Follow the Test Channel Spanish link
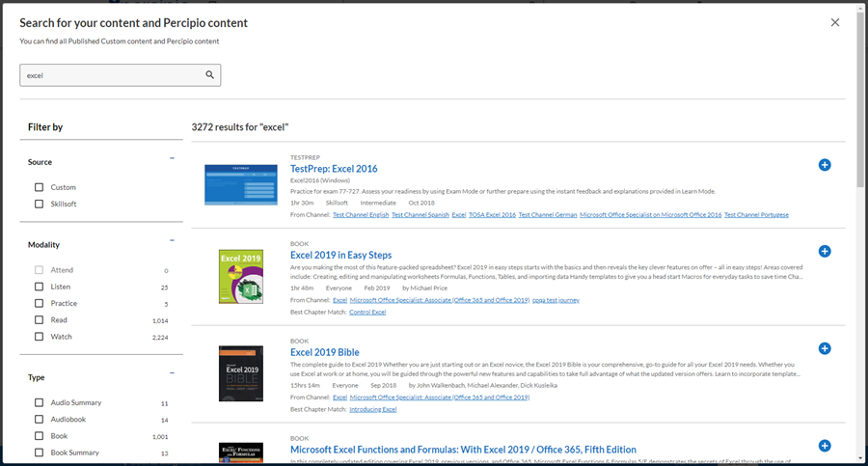The height and width of the screenshot is (466, 868). click(420, 215)
